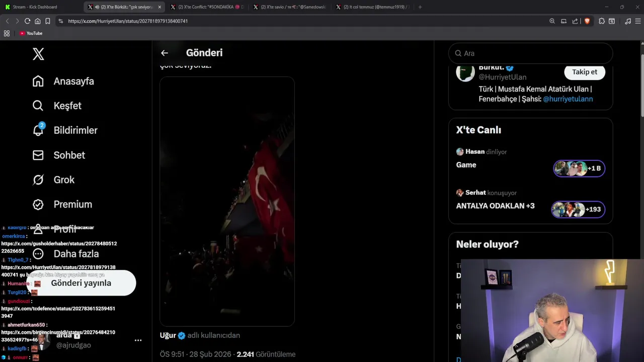Join ANTALYA ODAKLAN +3 space
The width and height of the screenshot is (644, 362).
(x=495, y=206)
